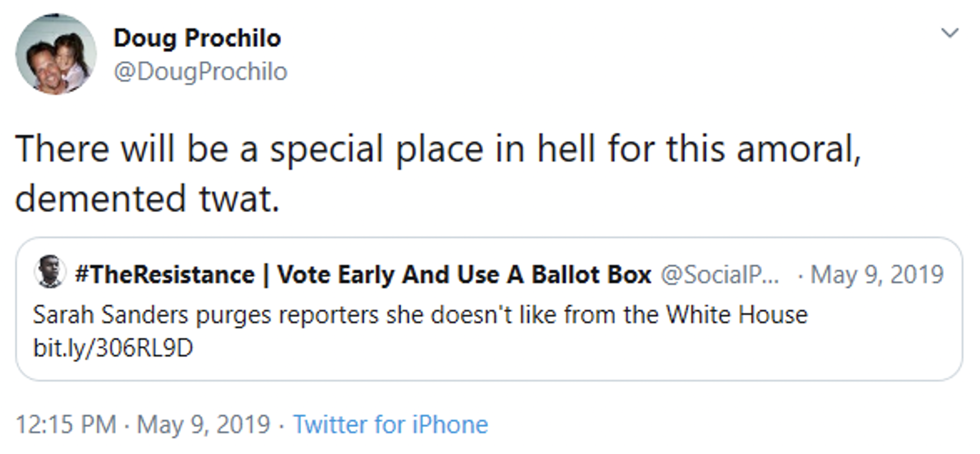This screenshot has width=980, height=454.
Task: Follow the bit.ly/306RL9D link
Action: [113, 348]
